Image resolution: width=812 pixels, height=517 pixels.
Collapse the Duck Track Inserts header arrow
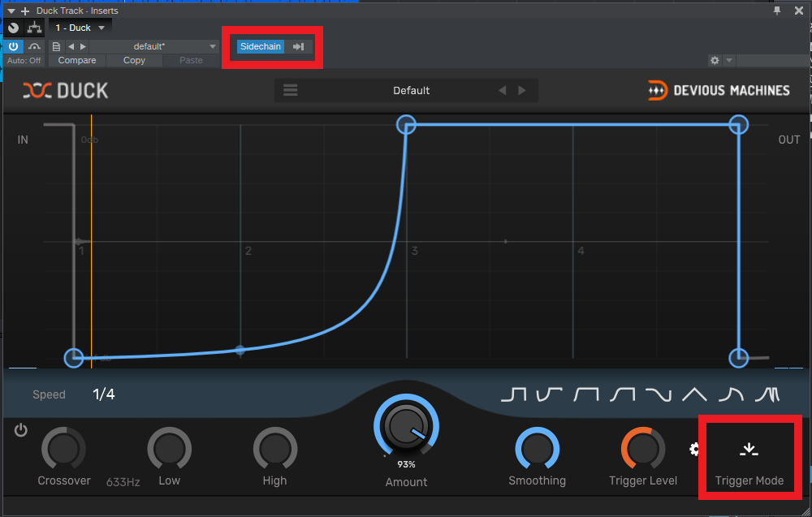point(11,11)
